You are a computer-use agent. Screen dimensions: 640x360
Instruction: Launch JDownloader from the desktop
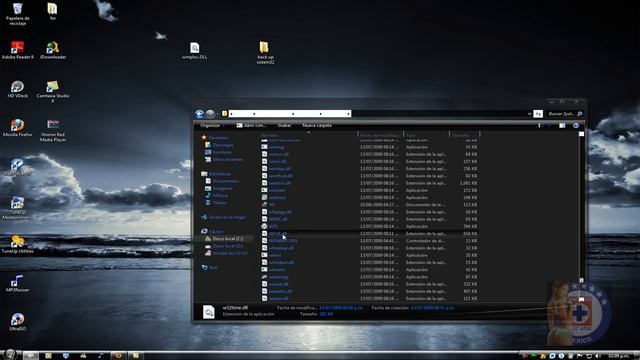click(53, 51)
